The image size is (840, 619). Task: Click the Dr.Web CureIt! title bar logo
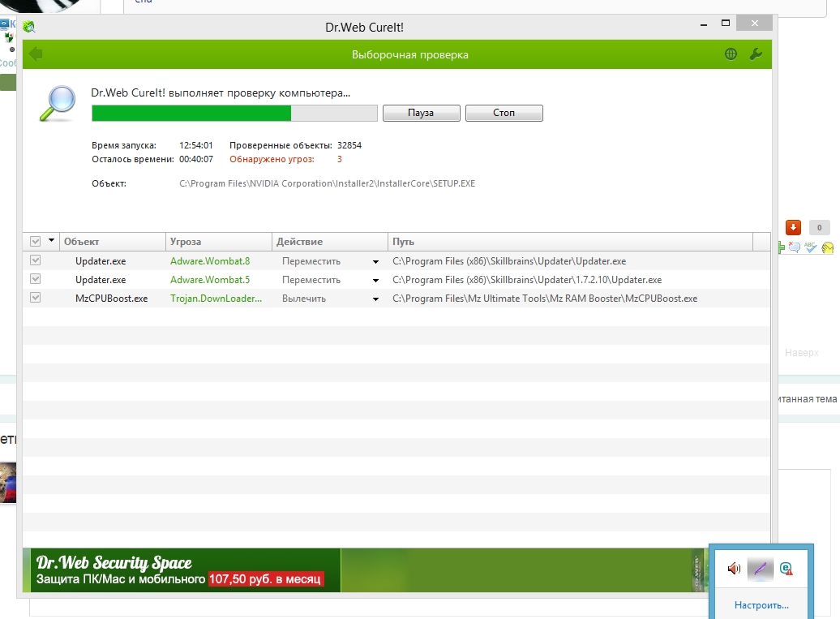[29, 27]
